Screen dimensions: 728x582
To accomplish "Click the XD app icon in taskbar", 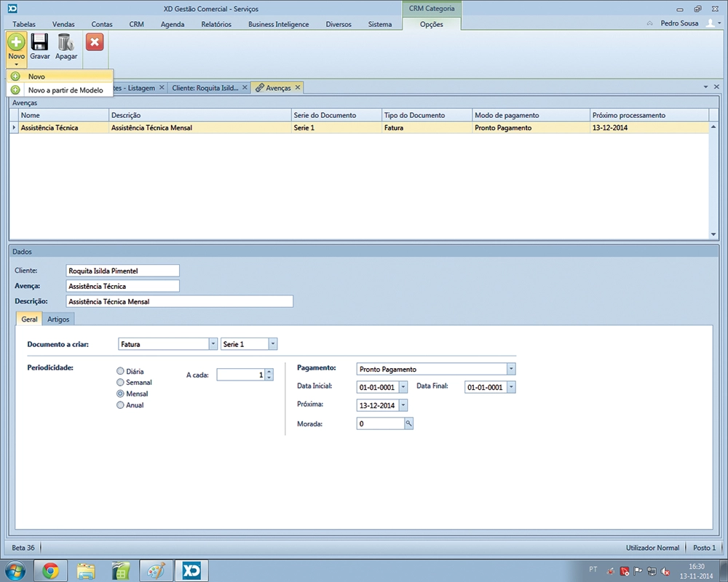I will [191, 570].
